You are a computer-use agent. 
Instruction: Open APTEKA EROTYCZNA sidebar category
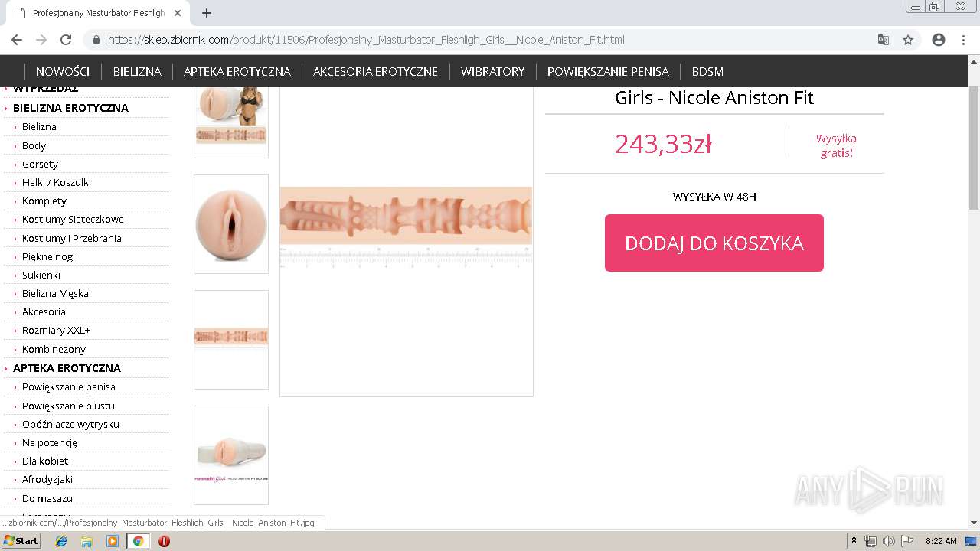[67, 368]
